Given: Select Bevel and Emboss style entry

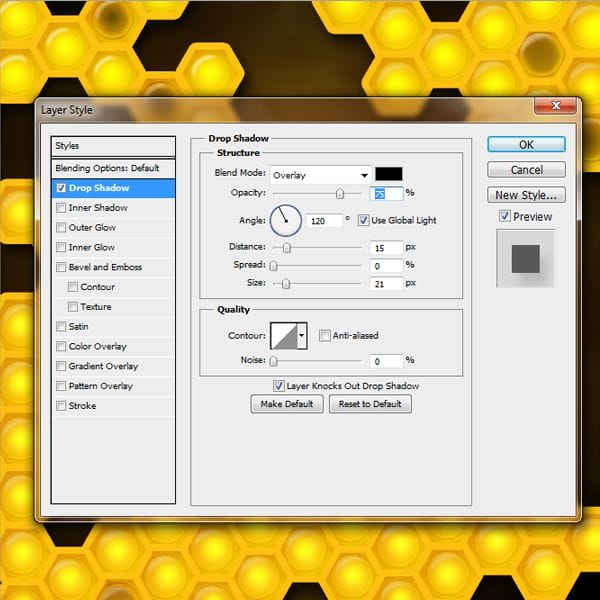Looking at the screenshot, I should pyautogui.click(x=105, y=267).
